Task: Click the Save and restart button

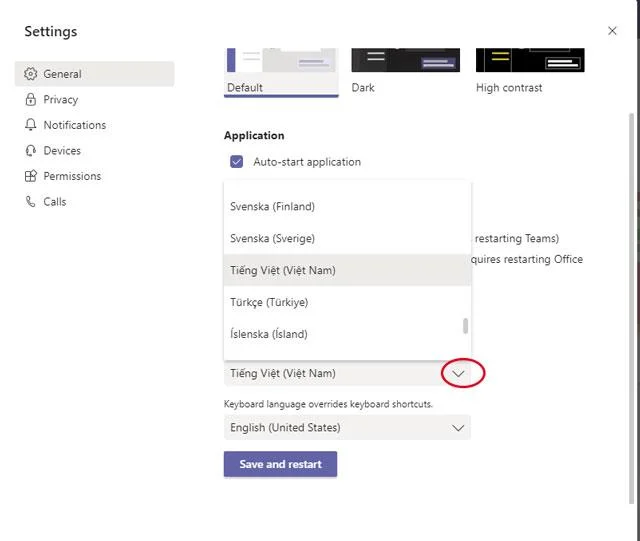Action: coord(280,464)
